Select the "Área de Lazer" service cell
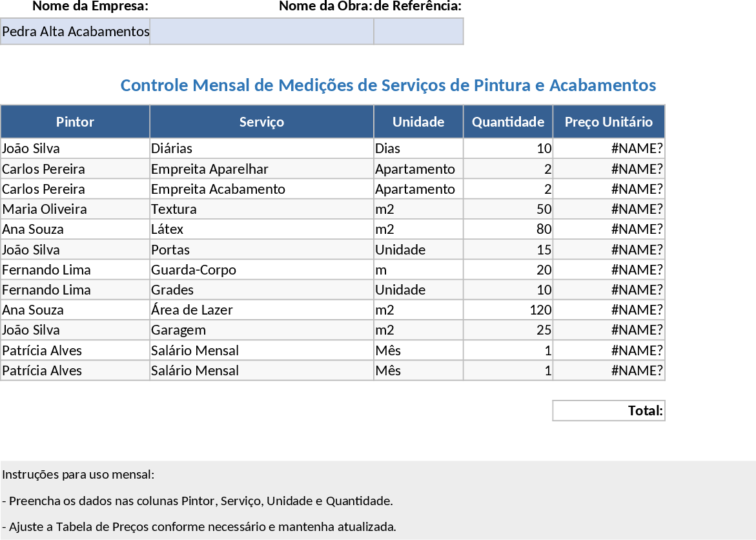This screenshot has height=540, width=756. pos(261,310)
